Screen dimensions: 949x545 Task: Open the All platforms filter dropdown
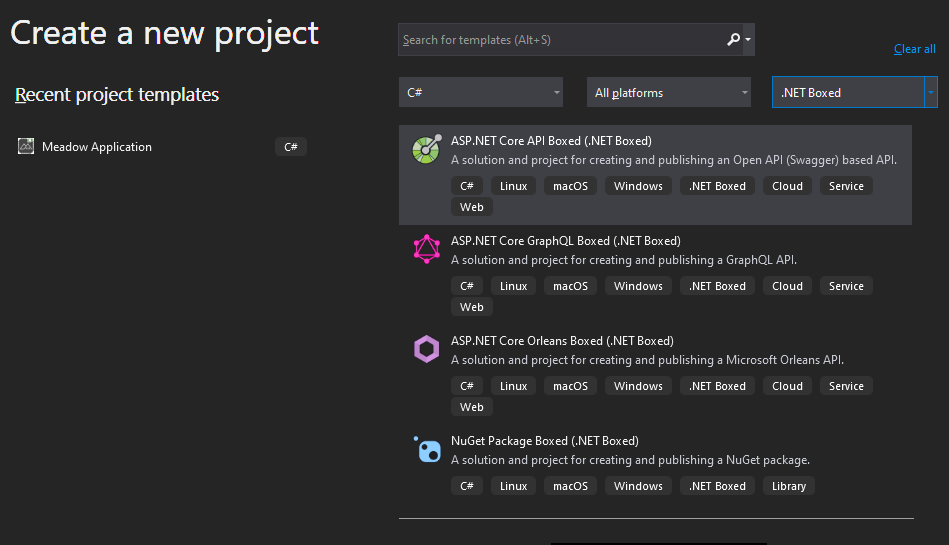tap(669, 92)
